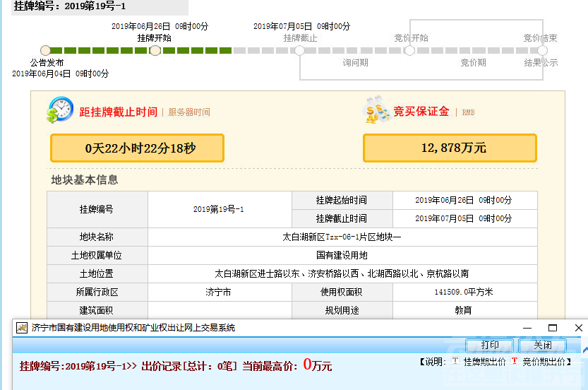588x390 pixels.
Task: Click the money bags icon beside 竞买保证金
Action: 376,110
